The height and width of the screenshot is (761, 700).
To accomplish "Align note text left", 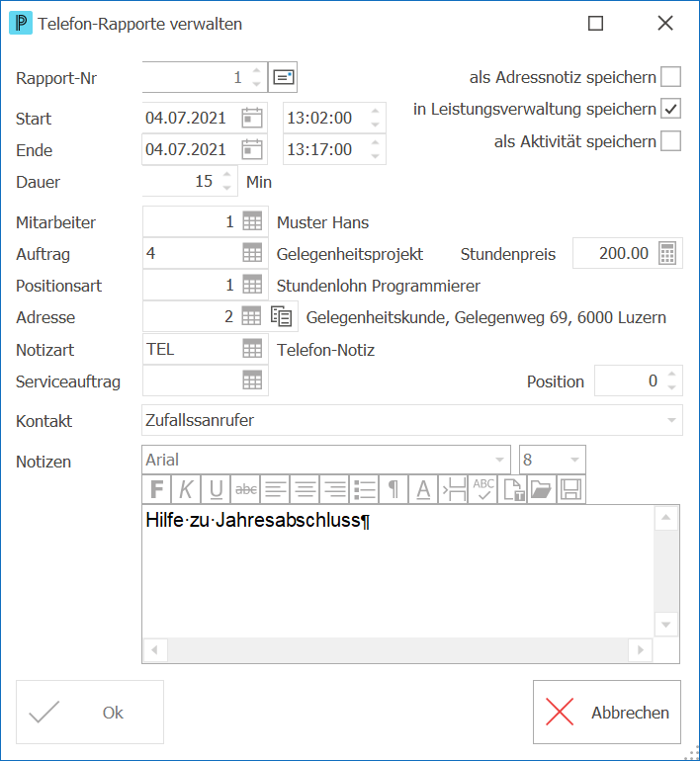I will (x=275, y=489).
